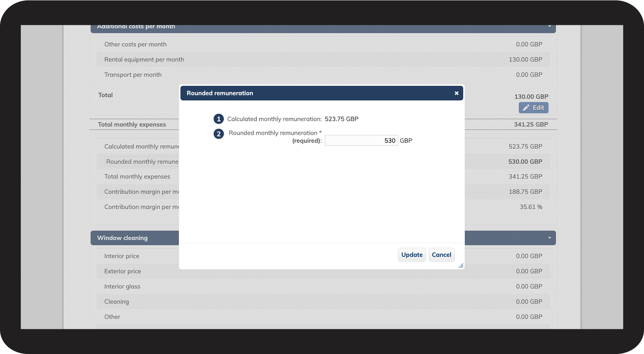Screen dimensions: 644x354
Task: Click the Calculated monthly remuneration 523.75 GBP text
Action: (341, 119)
